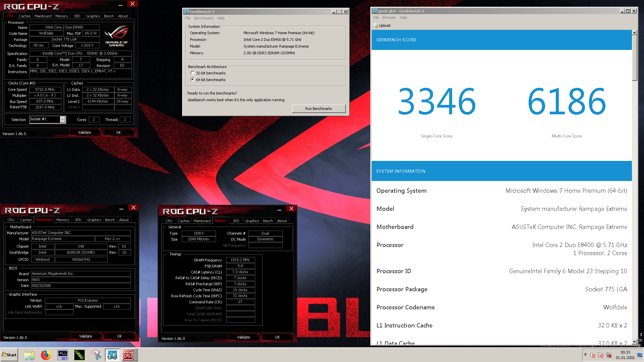644x362 pixels.
Task: Click Validate in the Memory CPU-Z window
Action: coord(244,337)
